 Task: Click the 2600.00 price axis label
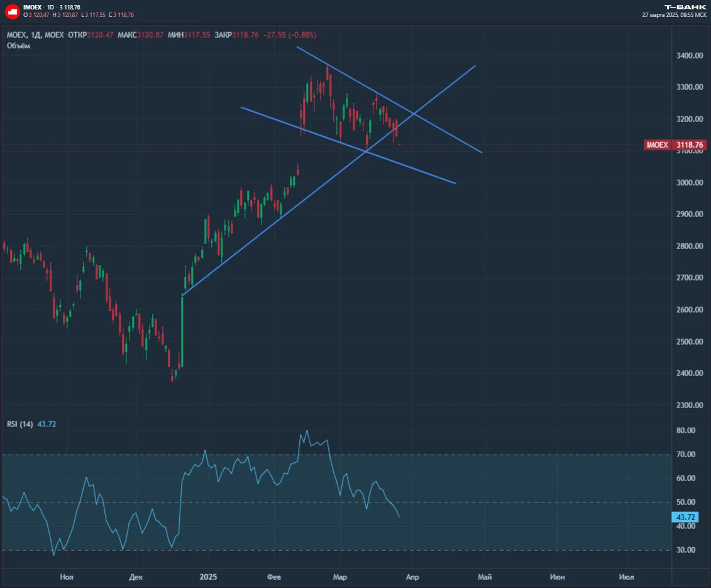tap(690, 309)
